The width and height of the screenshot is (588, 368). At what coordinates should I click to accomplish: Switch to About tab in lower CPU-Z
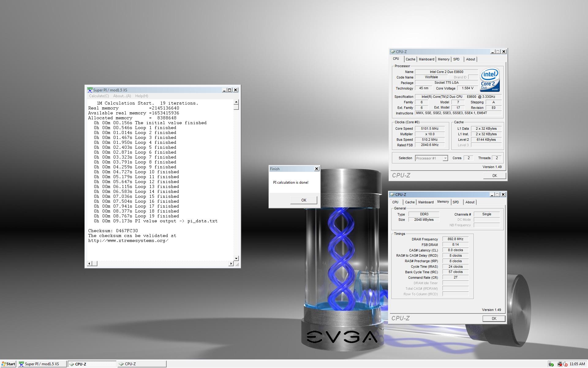[470, 202]
